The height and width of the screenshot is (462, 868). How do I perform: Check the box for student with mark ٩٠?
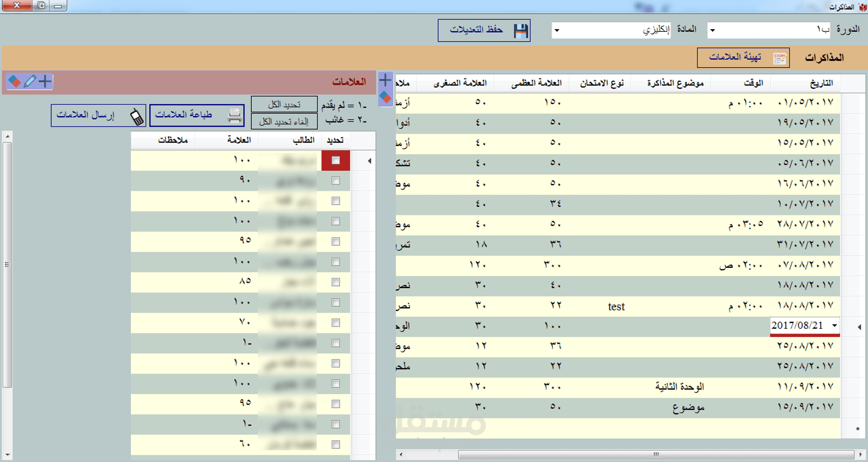(x=336, y=181)
